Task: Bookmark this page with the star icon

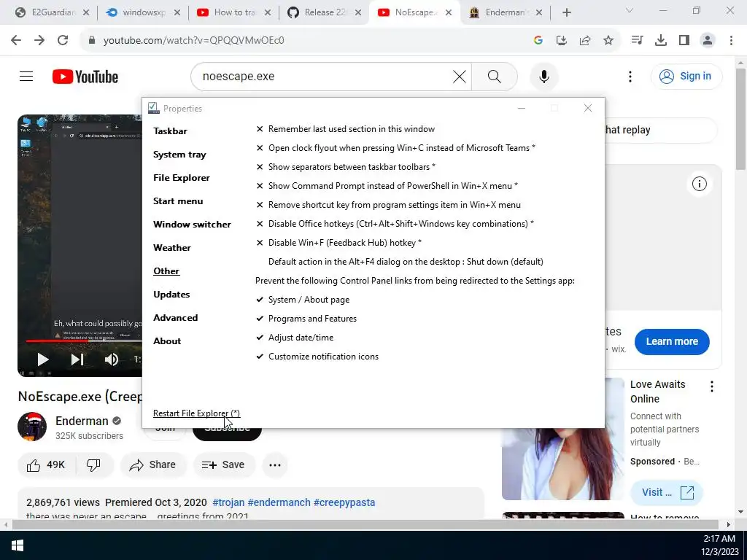Action: 608,41
